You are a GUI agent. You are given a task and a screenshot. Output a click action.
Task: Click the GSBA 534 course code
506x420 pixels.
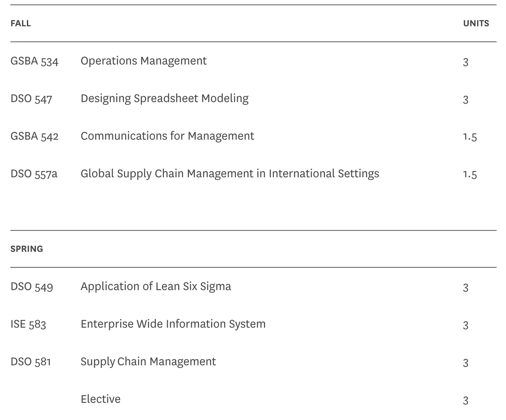[34, 61]
